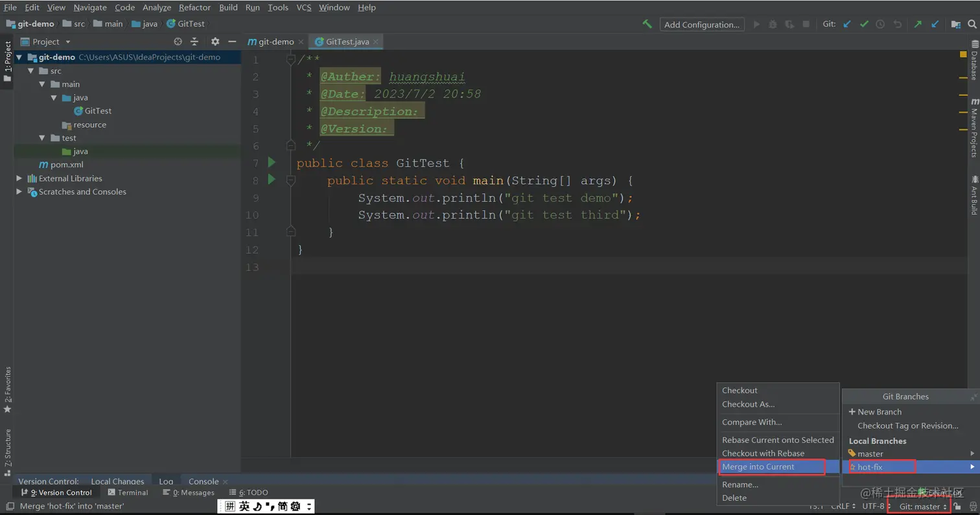Image resolution: width=980 pixels, height=515 pixels.
Task: Click the Search Everywhere magnifier icon
Action: 972,24
